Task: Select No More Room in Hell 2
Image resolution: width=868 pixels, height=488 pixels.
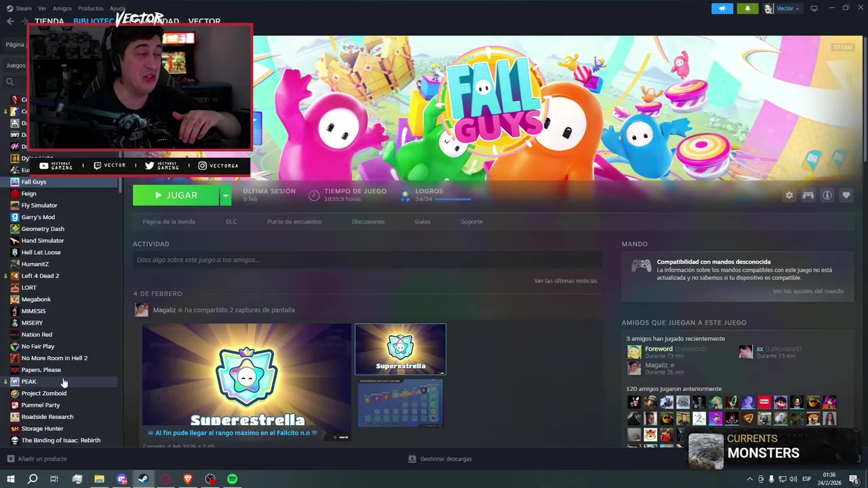Action: click(x=54, y=358)
